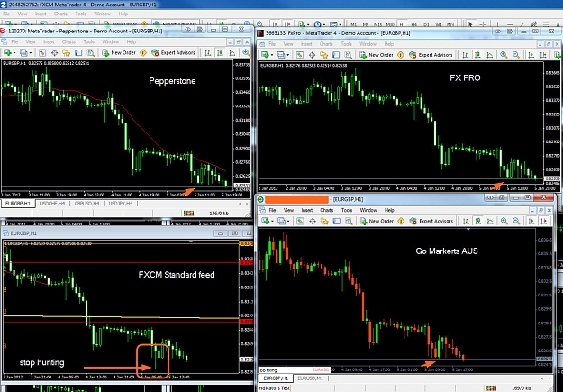
Task: Open the Insert menu in the FxPro window
Action: coord(306,44)
